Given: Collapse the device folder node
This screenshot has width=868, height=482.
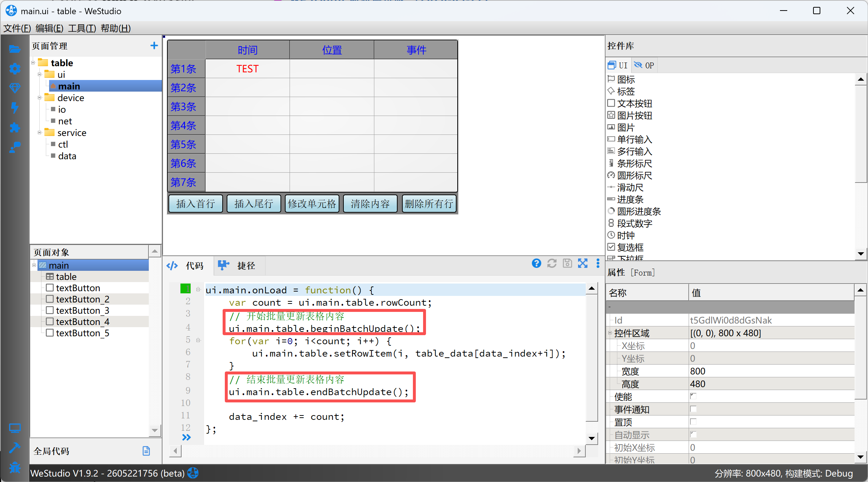Looking at the screenshot, I should [x=40, y=98].
